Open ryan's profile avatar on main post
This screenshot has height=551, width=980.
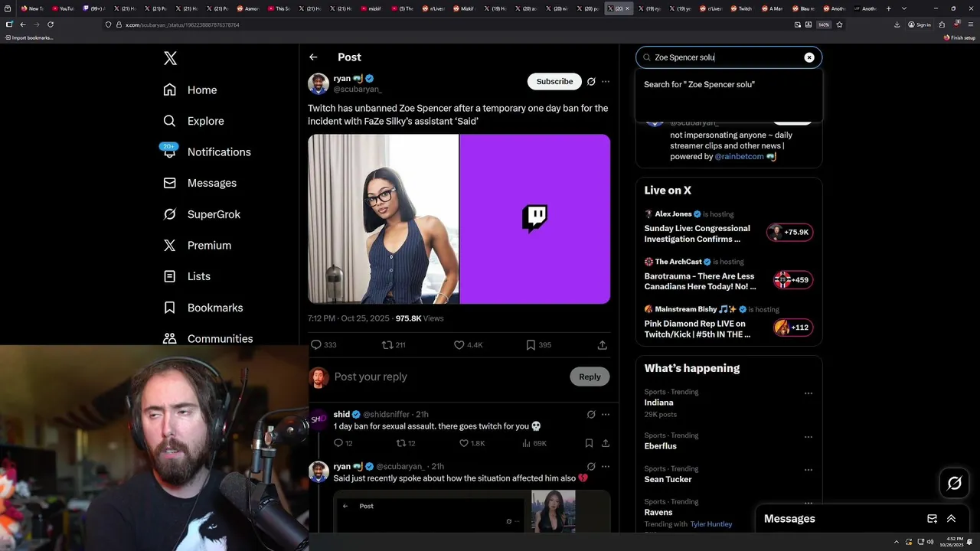pos(318,83)
